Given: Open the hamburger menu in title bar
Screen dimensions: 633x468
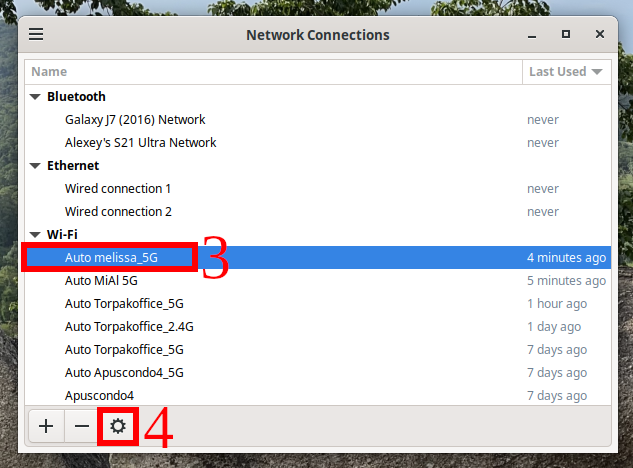Looking at the screenshot, I should tap(36, 34).
